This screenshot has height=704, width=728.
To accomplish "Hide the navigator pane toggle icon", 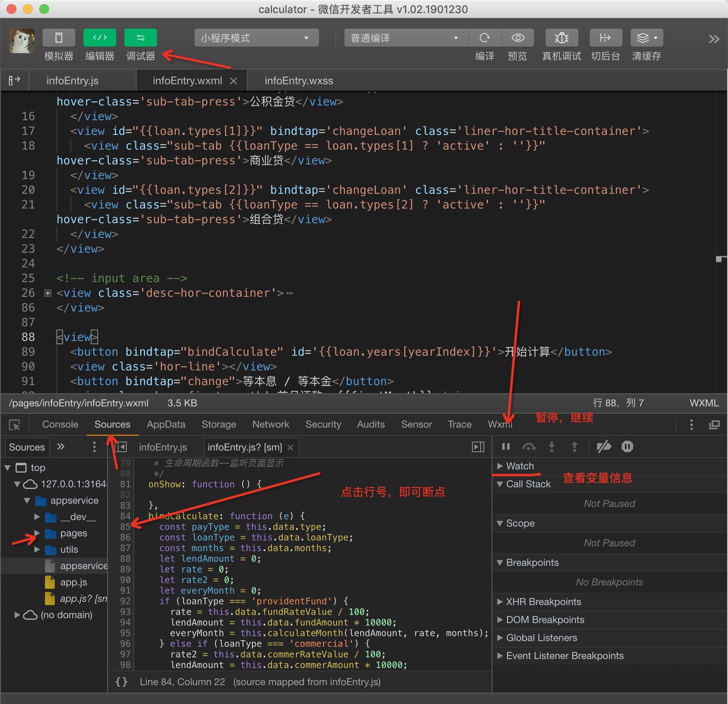I will [121, 447].
